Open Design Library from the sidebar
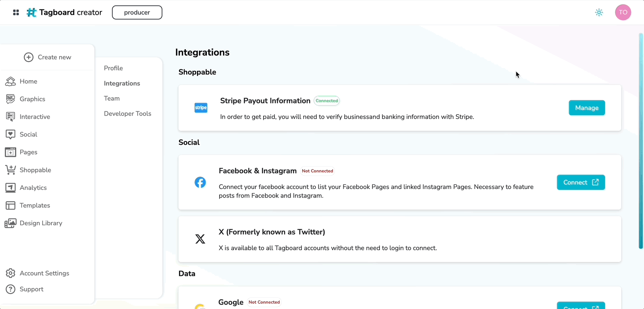Viewport: 644px width, 309px height. pyautogui.click(x=41, y=223)
